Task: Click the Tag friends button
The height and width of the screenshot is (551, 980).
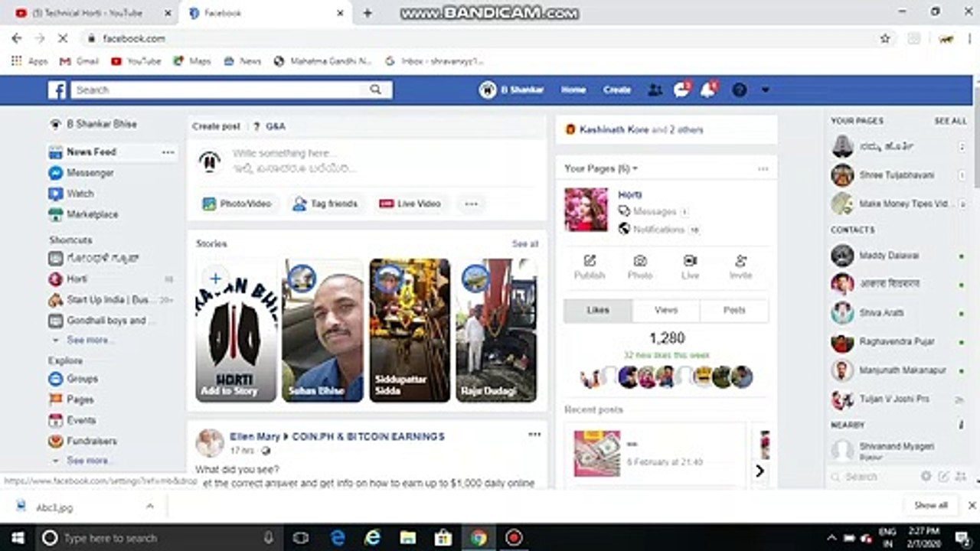Action: (325, 204)
